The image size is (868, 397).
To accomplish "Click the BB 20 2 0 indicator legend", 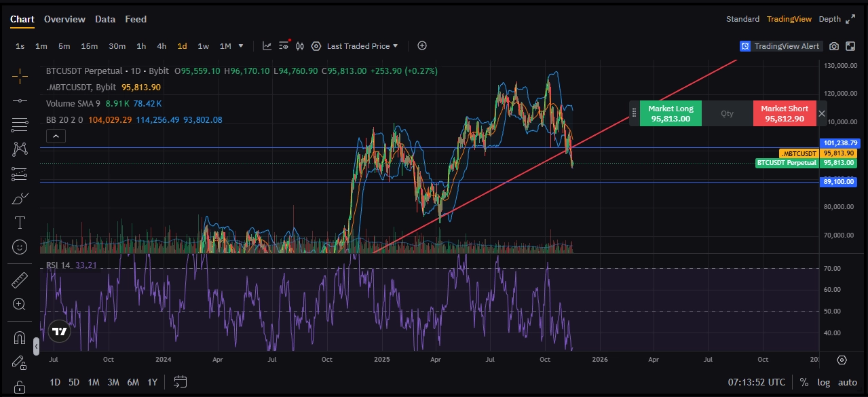I will [x=64, y=120].
